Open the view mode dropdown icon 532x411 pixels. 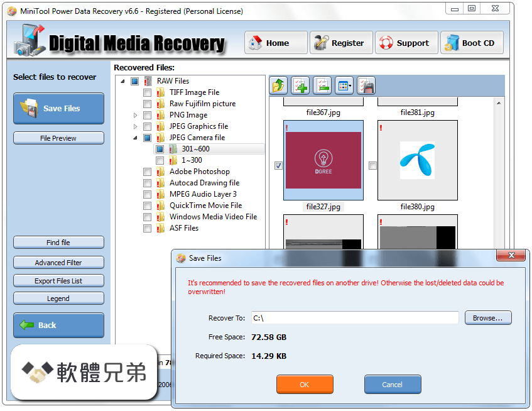pos(344,85)
